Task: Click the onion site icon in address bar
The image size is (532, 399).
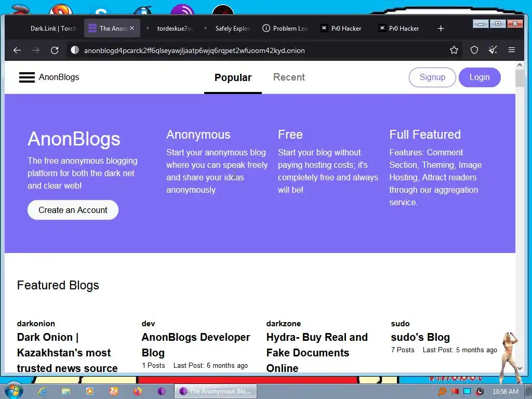Action: [75, 50]
